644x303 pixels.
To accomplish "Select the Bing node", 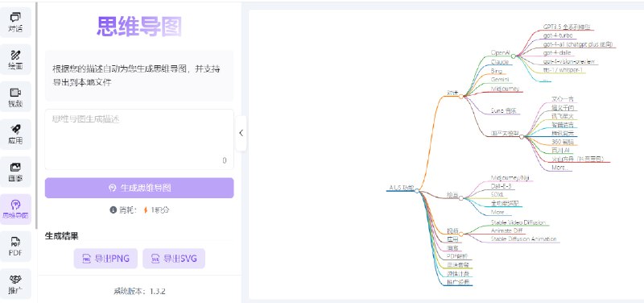I will [x=496, y=71].
